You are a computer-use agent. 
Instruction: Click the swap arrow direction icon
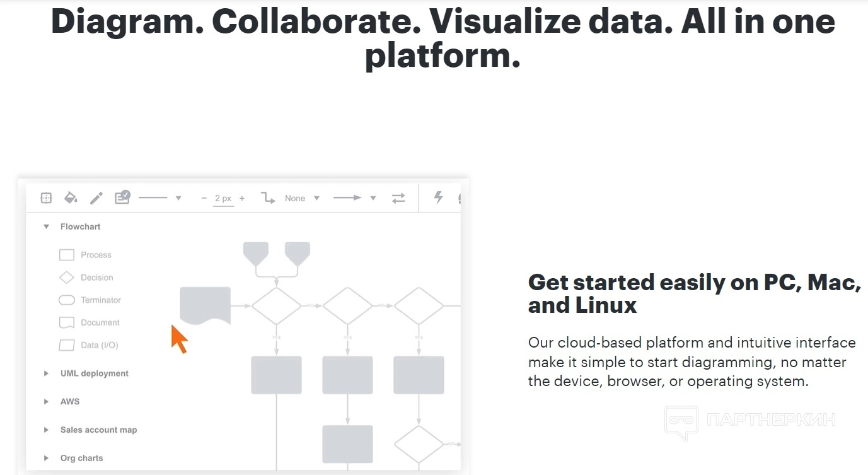point(398,198)
